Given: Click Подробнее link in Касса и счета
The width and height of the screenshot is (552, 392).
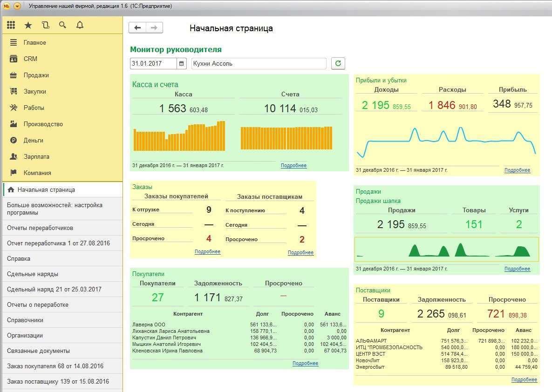Looking at the screenshot, I should 293,165.
